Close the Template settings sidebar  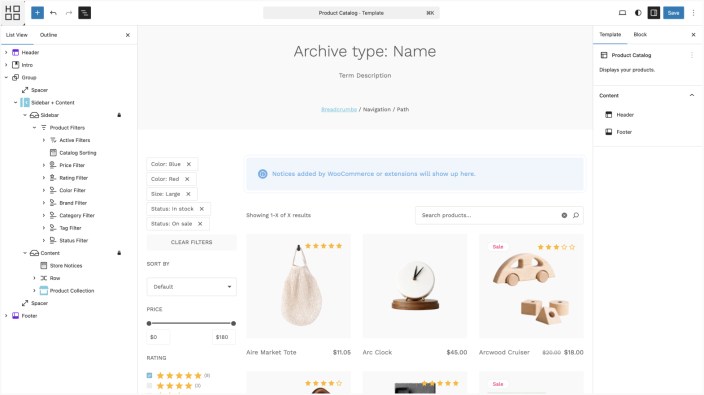[x=693, y=35]
